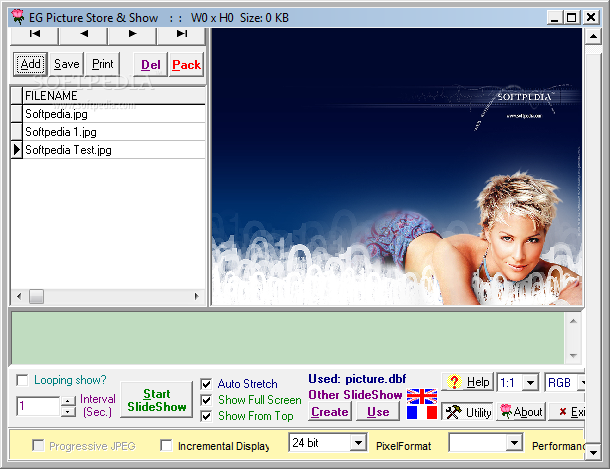610x469 pixels.
Task: Enable Looping show checkbox
Action: 23,380
